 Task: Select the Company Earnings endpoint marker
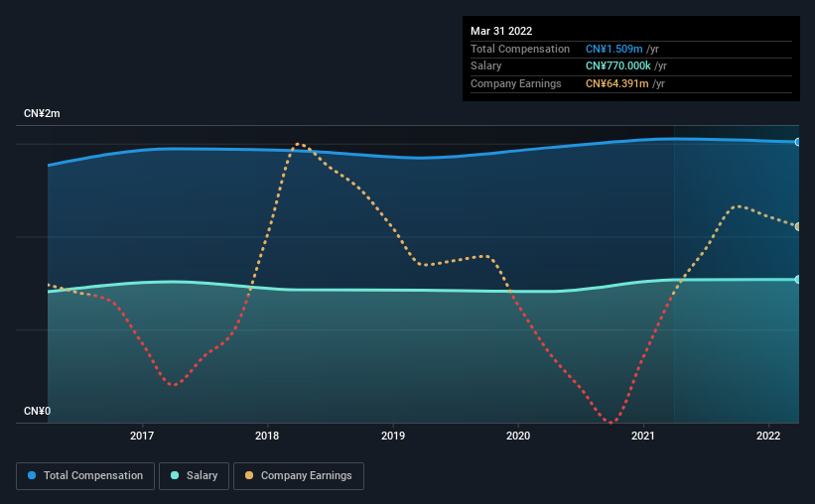point(798,226)
